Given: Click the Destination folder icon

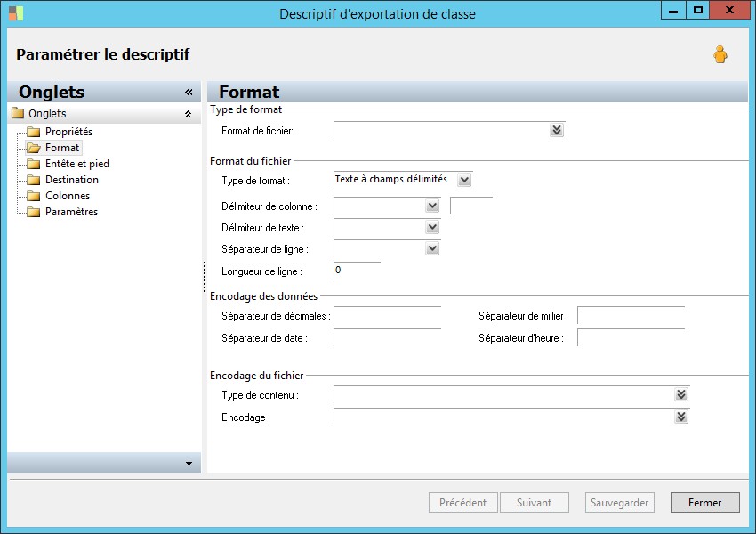Looking at the screenshot, I should click(x=33, y=180).
